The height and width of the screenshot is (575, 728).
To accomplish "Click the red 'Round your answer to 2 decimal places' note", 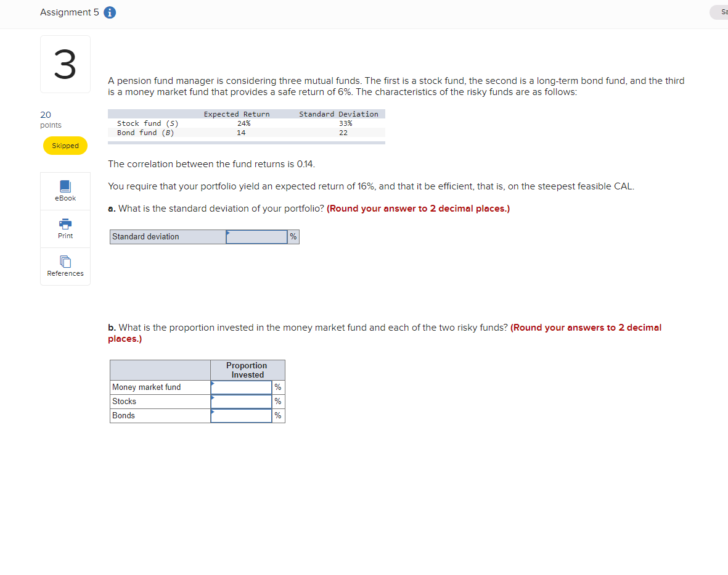I will tap(419, 209).
